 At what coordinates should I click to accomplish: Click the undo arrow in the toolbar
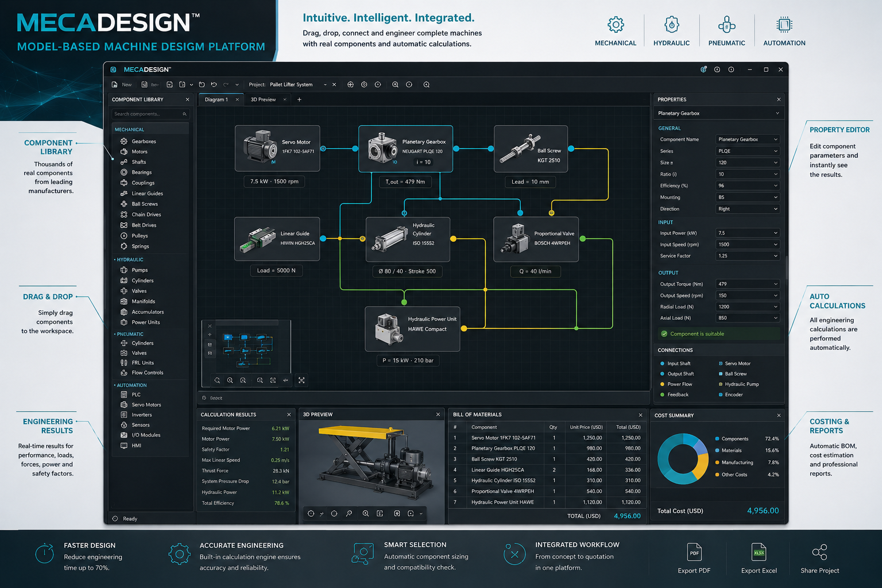click(x=214, y=84)
